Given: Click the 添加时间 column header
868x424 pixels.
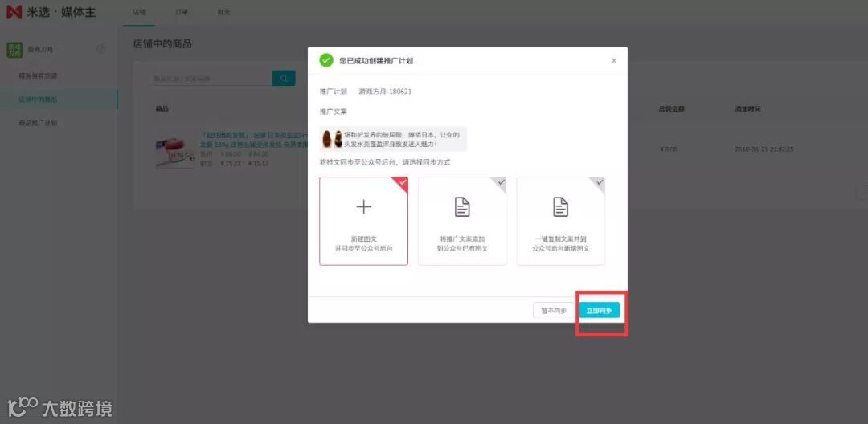Looking at the screenshot, I should (x=748, y=109).
